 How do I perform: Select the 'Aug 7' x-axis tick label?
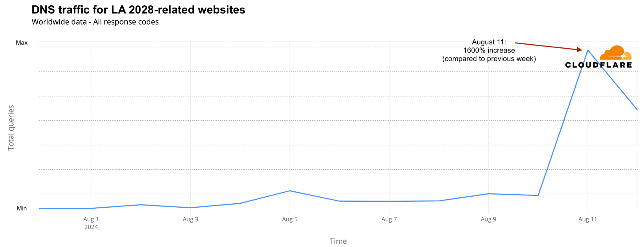(x=389, y=219)
